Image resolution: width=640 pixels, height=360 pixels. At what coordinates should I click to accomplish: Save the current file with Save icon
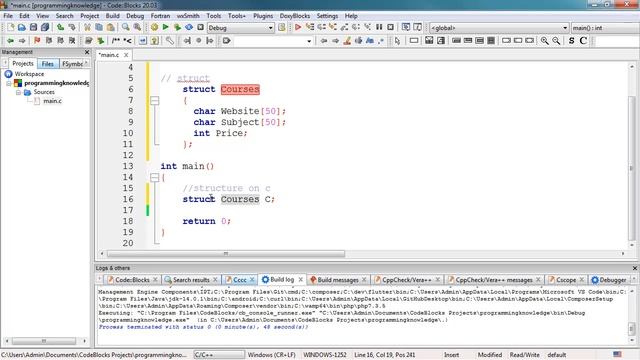point(33,27)
